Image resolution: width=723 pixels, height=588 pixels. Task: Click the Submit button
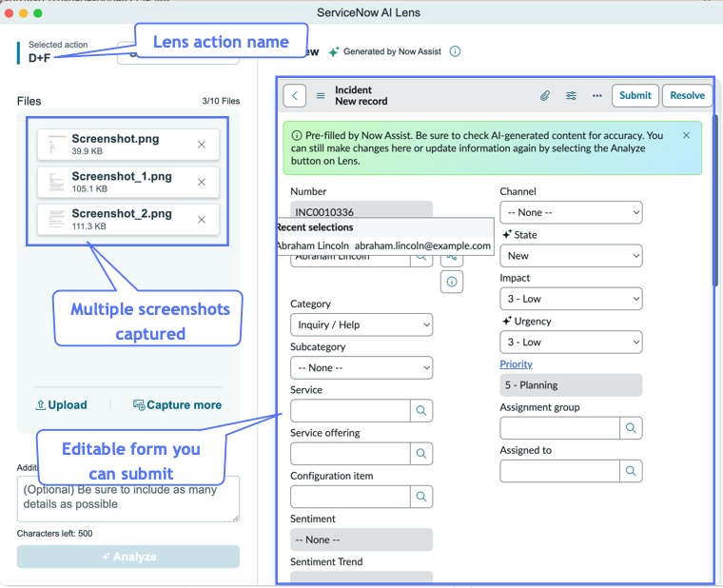coord(635,95)
